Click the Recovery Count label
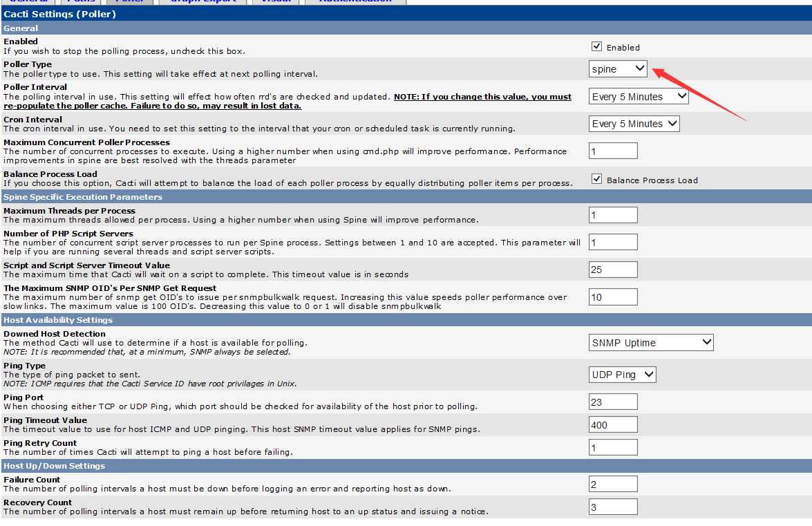 38,502
